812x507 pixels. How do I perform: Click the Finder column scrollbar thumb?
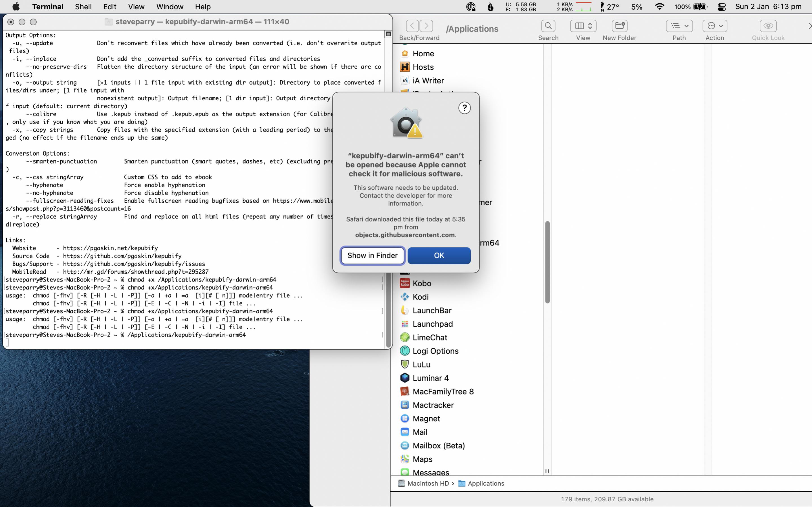point(547,262)
